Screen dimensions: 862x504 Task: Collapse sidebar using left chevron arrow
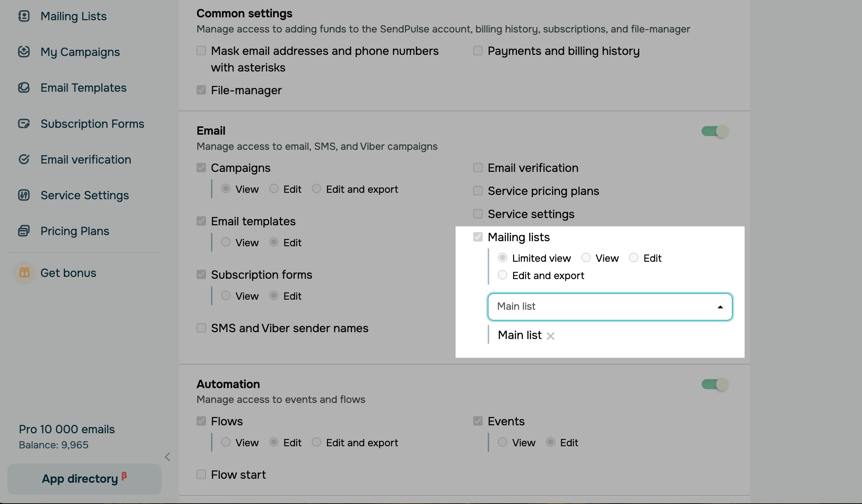[167, 457]
